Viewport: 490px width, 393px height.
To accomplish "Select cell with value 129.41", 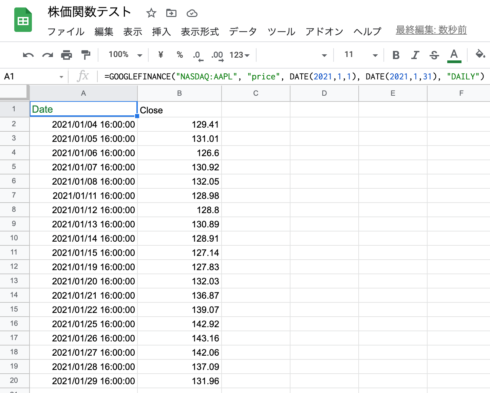I will 179,124.
